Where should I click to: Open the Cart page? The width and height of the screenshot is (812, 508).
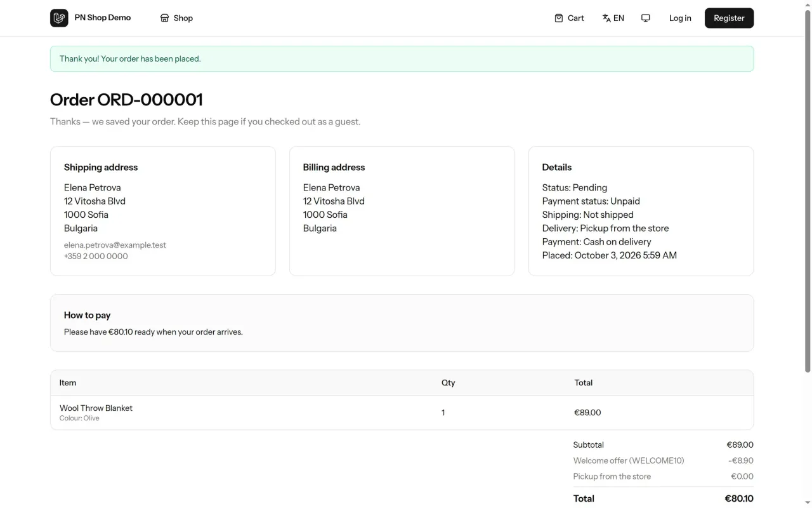pyautogui.click(x=569, y=18)
